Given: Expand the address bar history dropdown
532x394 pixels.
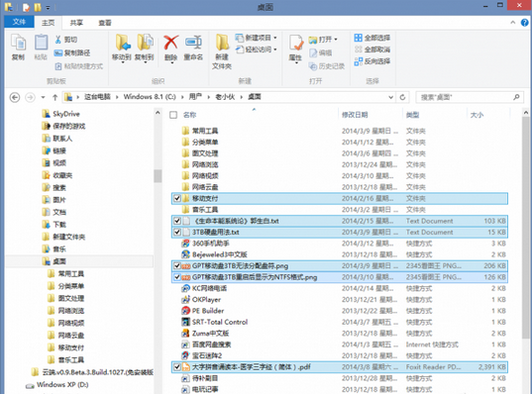Looking at the screenshot, I should 391,97.
